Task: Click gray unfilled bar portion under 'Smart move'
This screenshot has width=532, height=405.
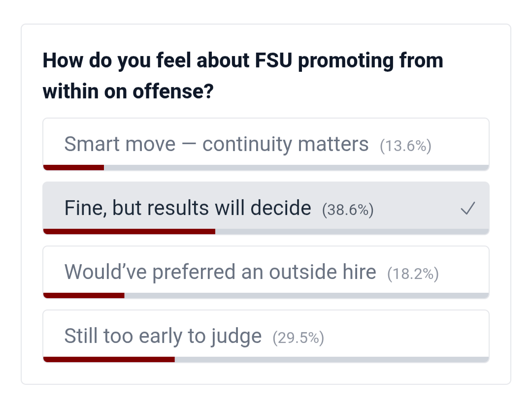Action: tap(296, 168)
